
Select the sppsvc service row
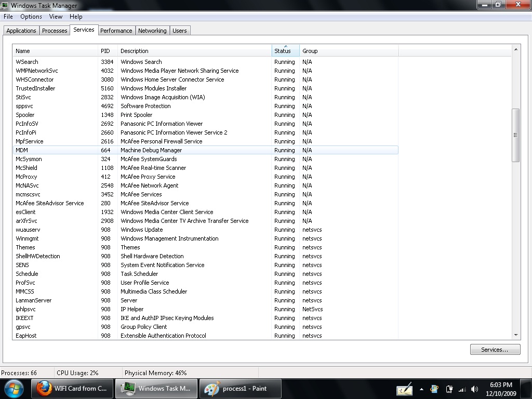205,106
